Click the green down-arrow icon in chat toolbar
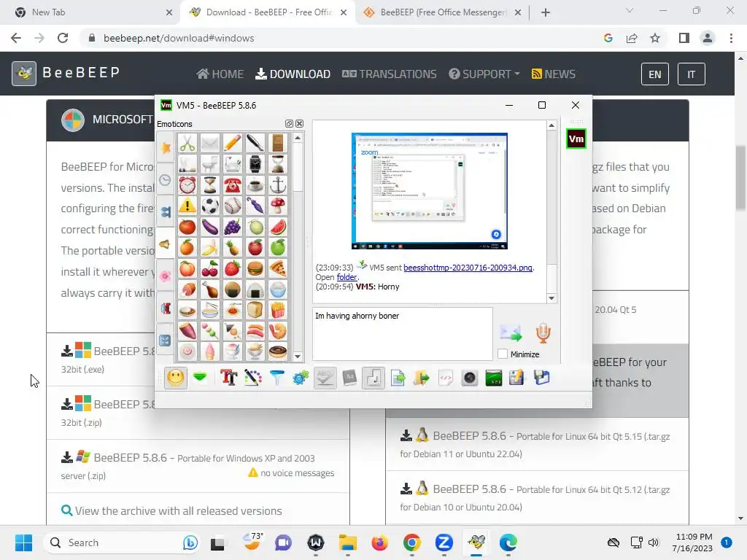747x560 pixels. pyautogui.click(x=200, y=378)
